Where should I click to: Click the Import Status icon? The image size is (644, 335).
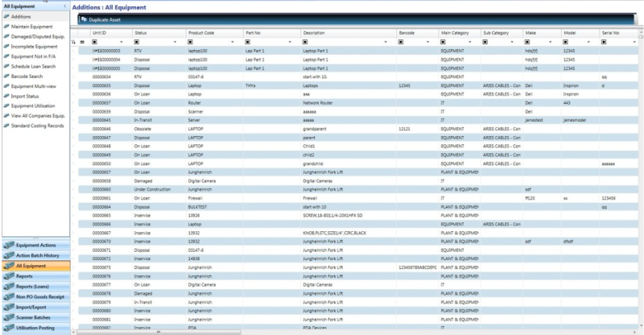[x=6, y=96]
